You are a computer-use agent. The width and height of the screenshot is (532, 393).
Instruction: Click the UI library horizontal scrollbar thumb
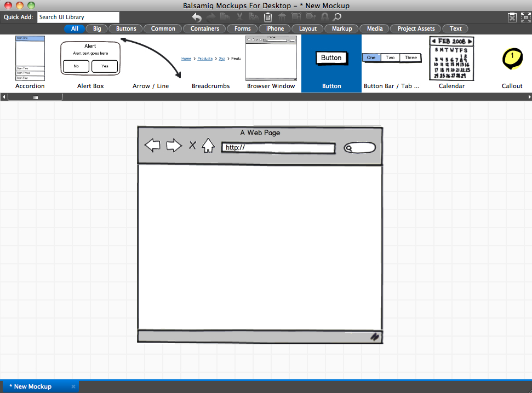[x=35, y=97]
